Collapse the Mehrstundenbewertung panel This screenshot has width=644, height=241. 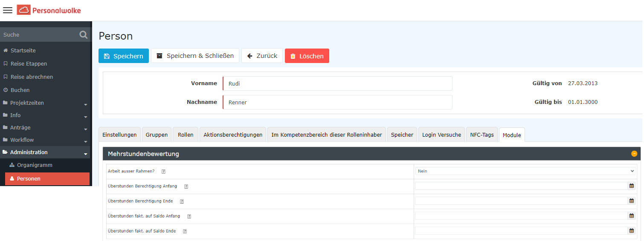coord(634,154)
